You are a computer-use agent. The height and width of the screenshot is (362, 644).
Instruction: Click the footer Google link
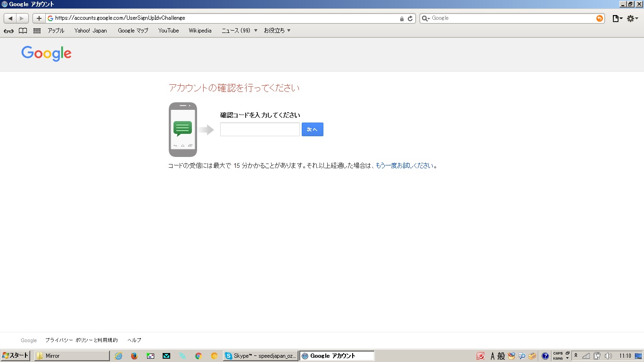coord(29,340)
